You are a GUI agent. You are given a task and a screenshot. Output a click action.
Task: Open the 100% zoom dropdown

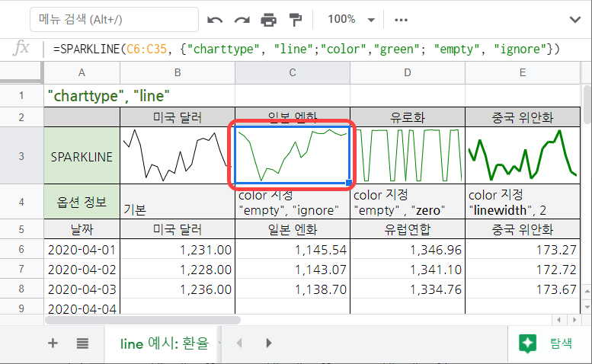350,19
